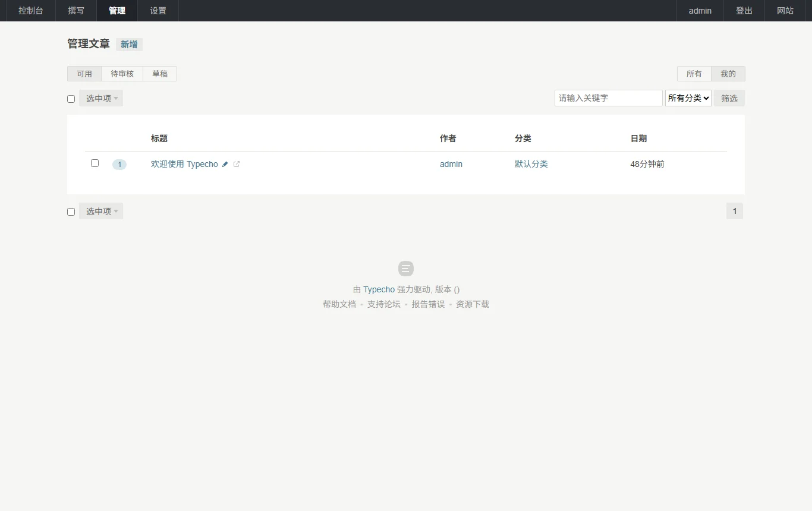This screenshot has width=812, height=511.
Task: Open the top 选中项 dropdown
Action: [101, 99]
